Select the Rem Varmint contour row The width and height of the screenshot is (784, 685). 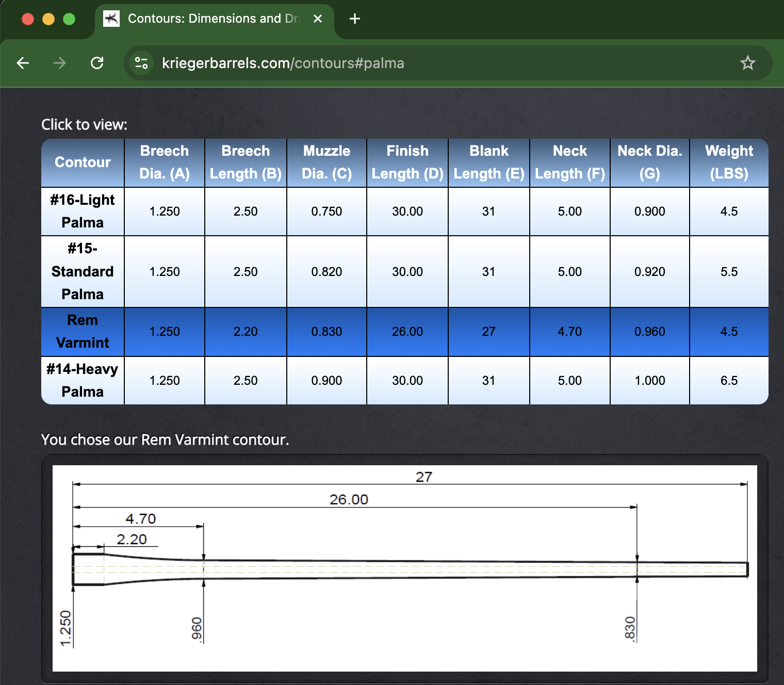(x=405, y=332)
